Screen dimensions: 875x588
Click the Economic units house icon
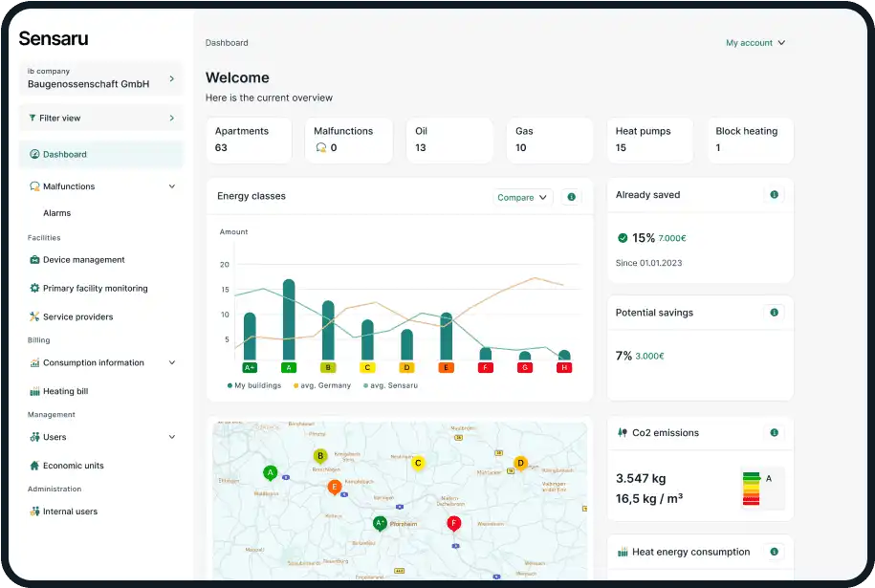34,466
